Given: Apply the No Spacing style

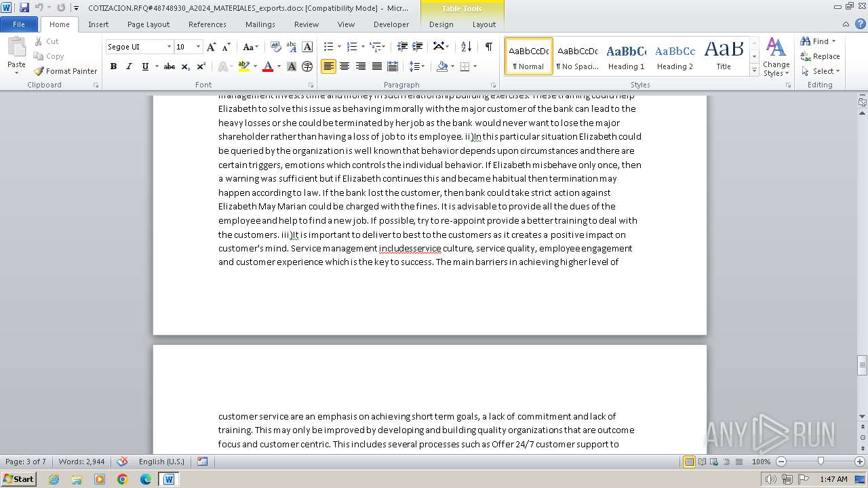Looking at the screenshot, I should tap(577, 56).
